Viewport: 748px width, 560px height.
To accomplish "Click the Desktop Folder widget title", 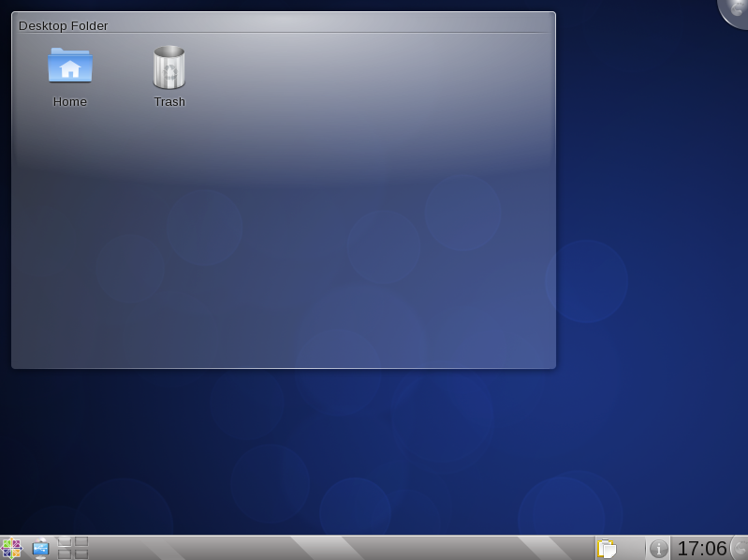I will coord(63,26).
